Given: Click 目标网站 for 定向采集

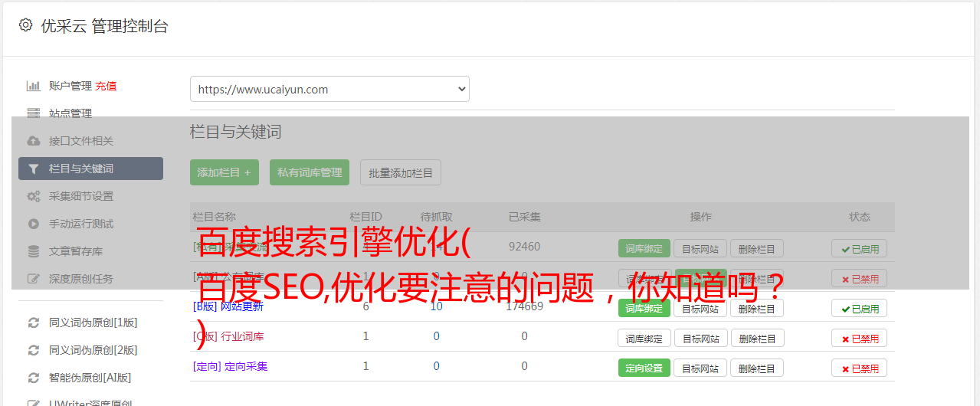Looking at the screenshot, I should (x=700, y=368).
